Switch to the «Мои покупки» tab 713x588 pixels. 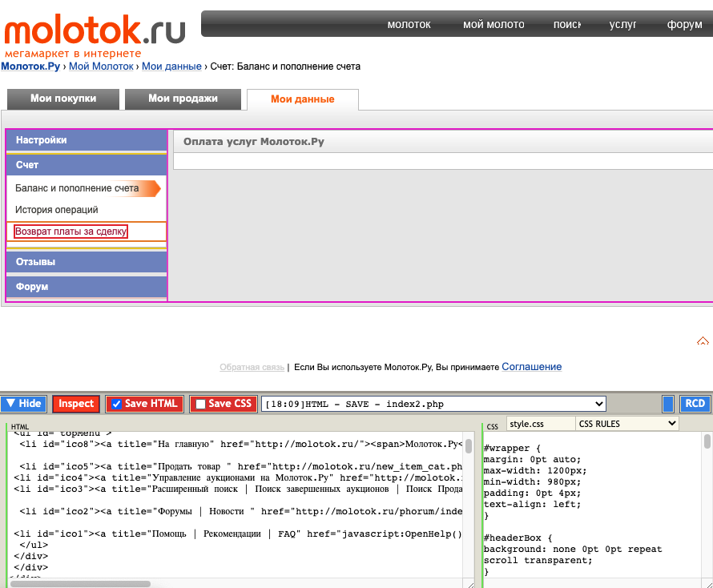(63, 99)
